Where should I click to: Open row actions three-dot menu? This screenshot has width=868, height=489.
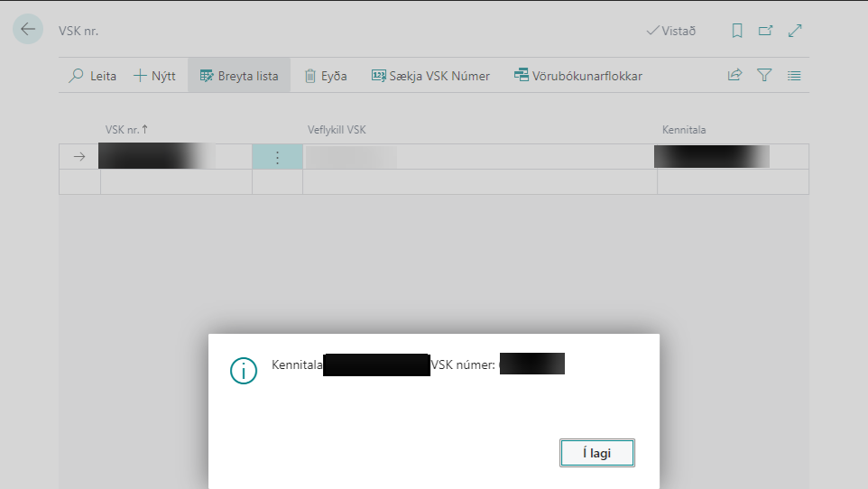(277, 157)
